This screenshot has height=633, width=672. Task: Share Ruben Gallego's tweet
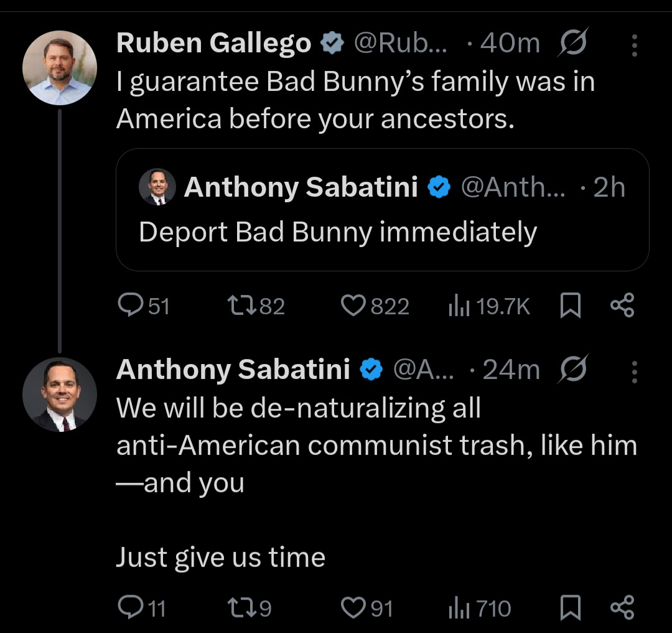(x=622, y=306)
